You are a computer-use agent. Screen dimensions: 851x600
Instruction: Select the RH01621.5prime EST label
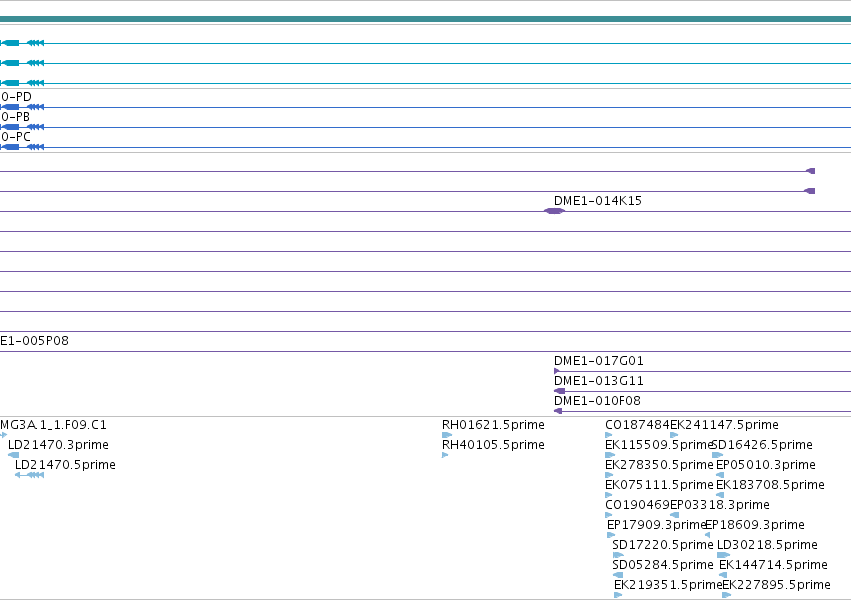493,425
